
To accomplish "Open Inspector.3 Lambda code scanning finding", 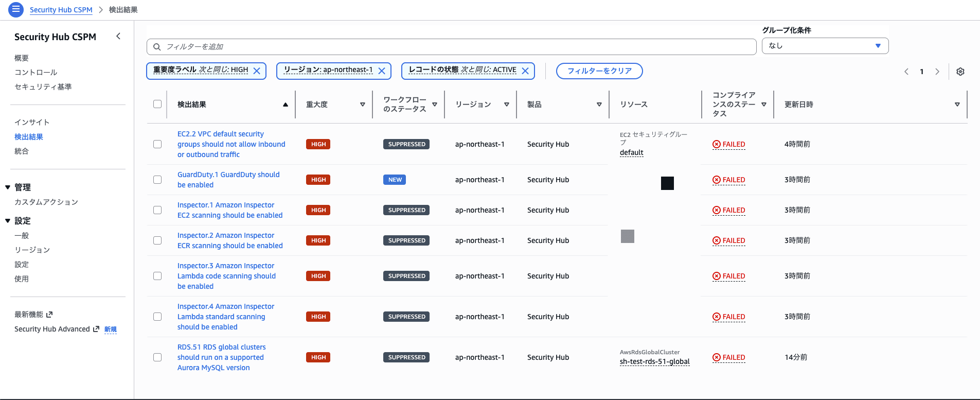I will pyautogui.click(x=227, y=276).
